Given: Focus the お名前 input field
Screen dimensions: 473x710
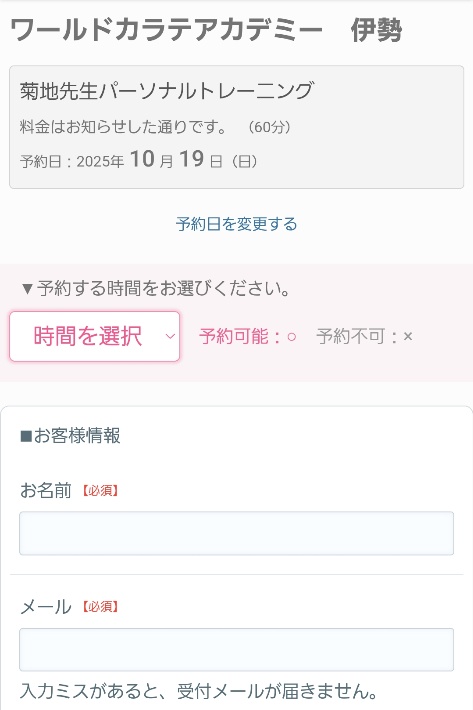Looking at the screenshot, I should pyautogui.click(x=236, y=533).
